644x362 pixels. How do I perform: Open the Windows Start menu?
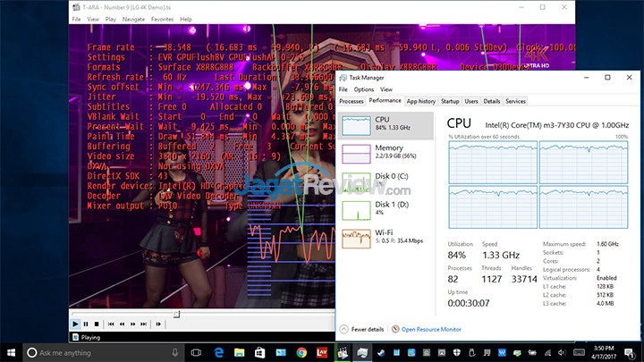11,352
